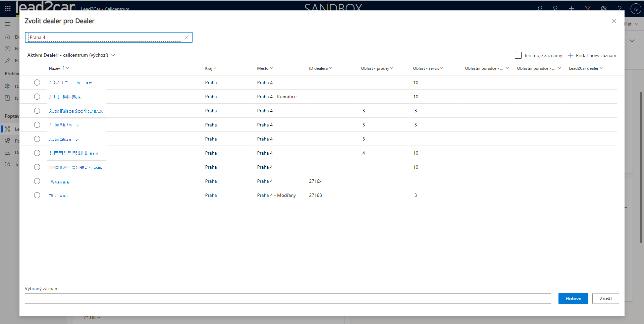Open the 'ID dealera' column header
This screenshot has width=644, height=324.
pos(320,68)
